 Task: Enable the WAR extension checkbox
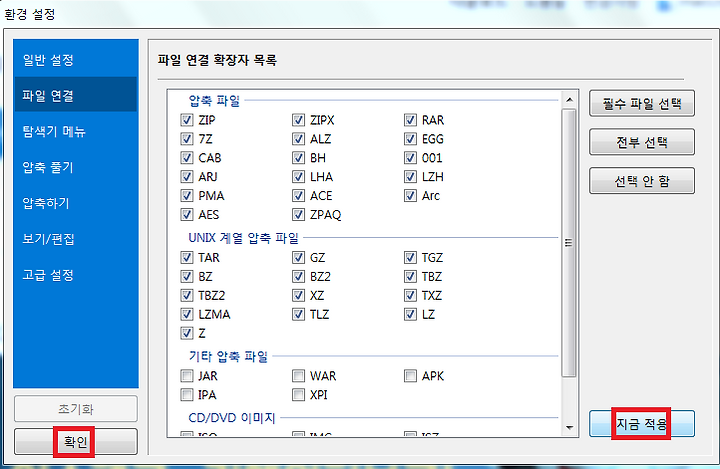click(298, 376)
